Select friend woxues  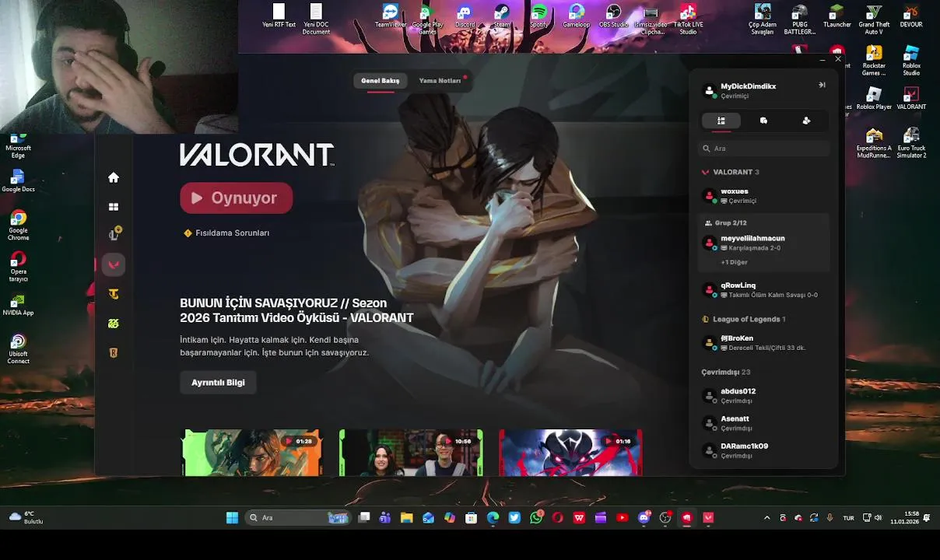[x=764, y=196]
